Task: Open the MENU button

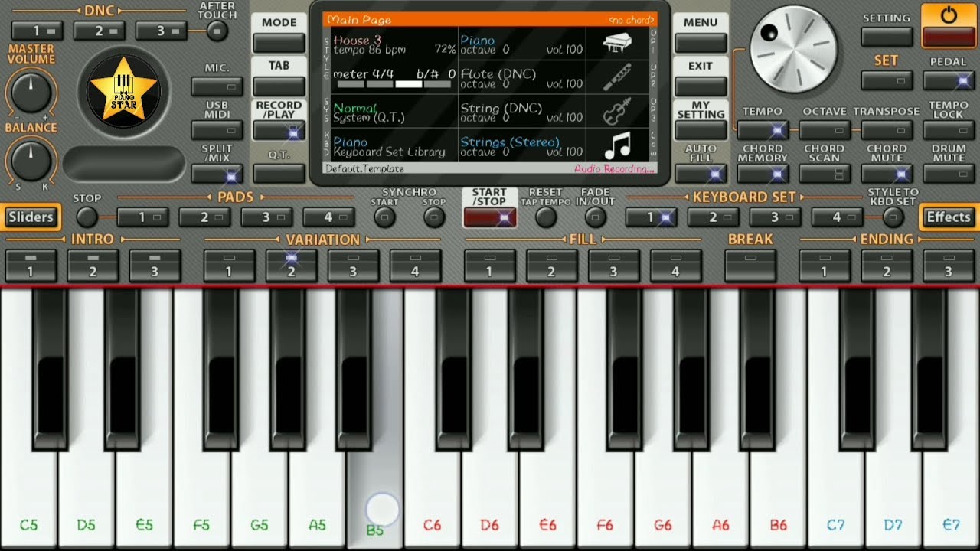Action: [x=701, y=43]
